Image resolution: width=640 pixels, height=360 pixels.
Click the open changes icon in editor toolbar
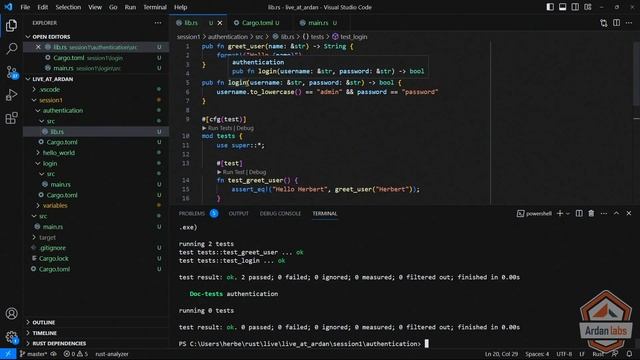pos(604,23)
